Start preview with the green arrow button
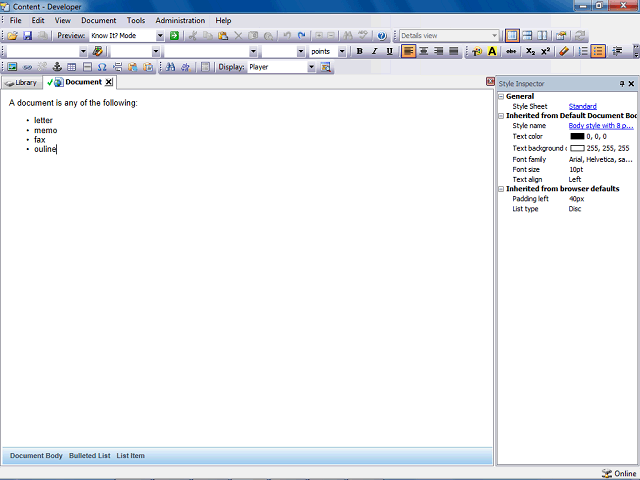Screen dimensions: 640x480 pos(174,36)
